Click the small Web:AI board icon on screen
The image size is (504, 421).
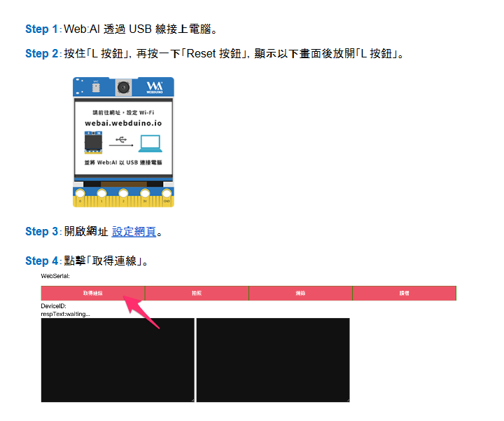pyautogui.click(x=94, y=142)
